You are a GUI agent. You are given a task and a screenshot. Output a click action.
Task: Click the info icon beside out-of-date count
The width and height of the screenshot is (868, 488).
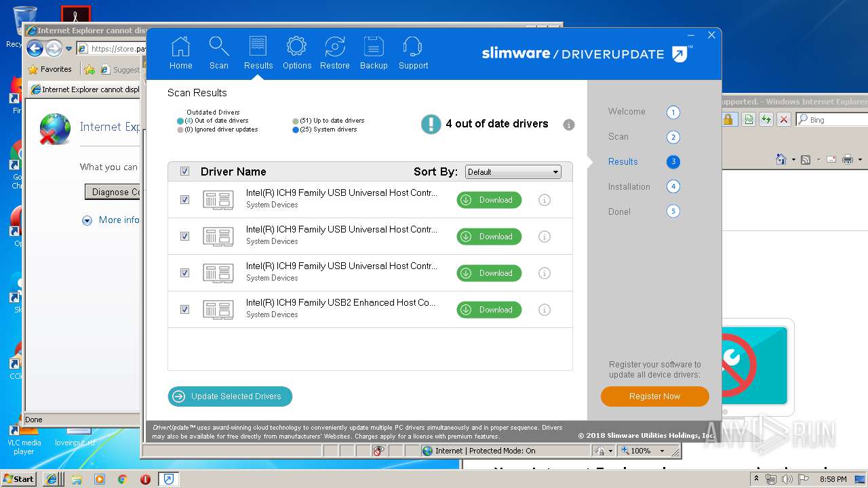click(569, 125)
